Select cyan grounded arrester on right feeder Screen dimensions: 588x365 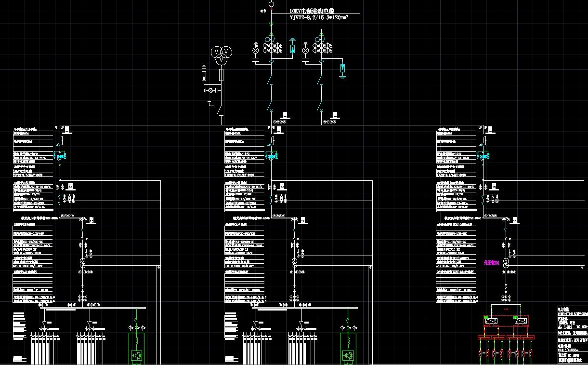342,68
